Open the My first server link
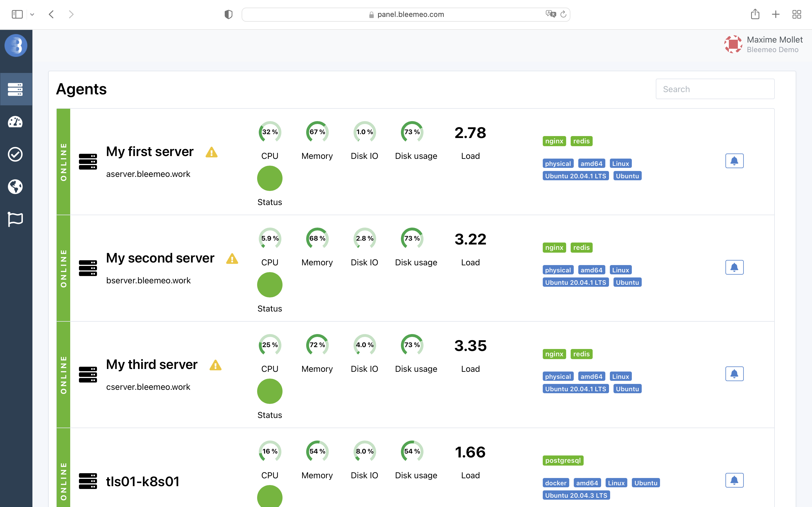The width and height of the screenshot is (812, 507). coord(150,152)
